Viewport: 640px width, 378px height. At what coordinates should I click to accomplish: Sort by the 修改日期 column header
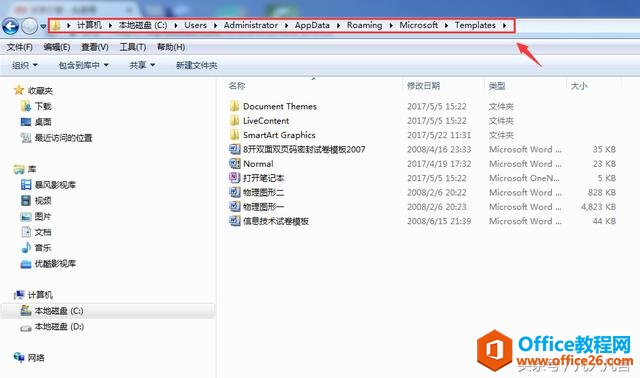coord(423,86)
